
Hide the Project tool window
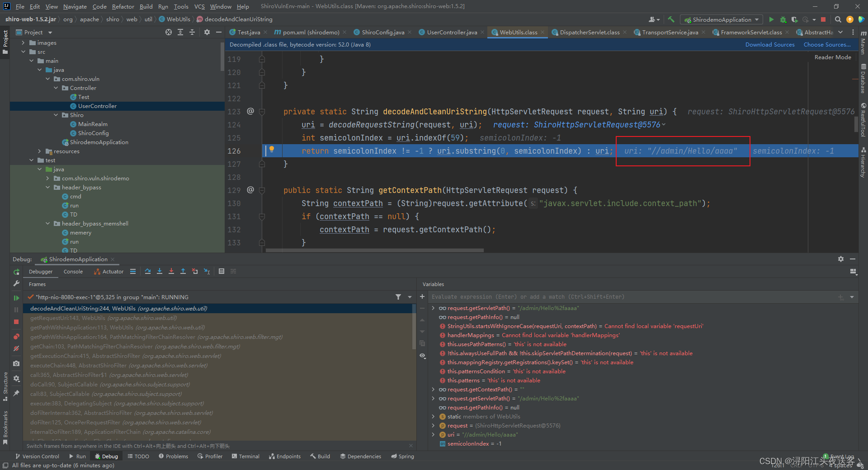(x=219, y=32)
